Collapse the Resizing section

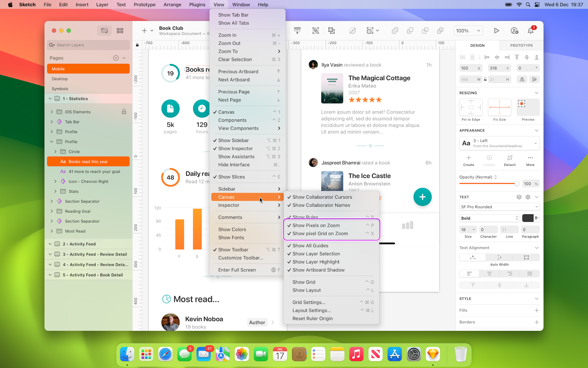pyautogui.click(x=537, y=93)
